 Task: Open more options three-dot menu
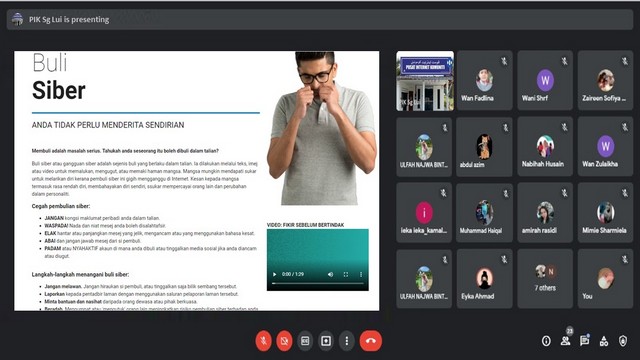pos(347,340)
